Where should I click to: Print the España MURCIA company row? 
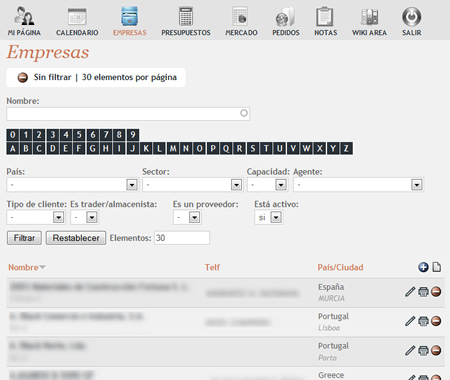[423, 292]
